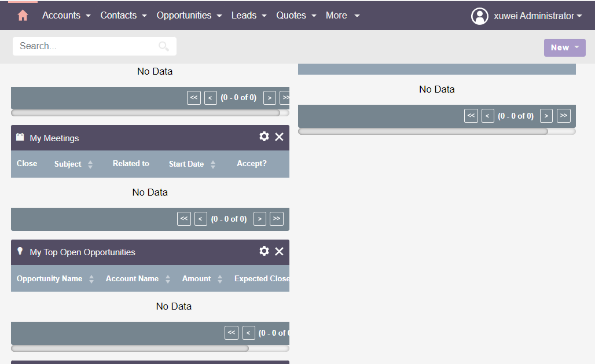Open the Opportunities menu
Image resolution: width=595 pixels, height=364 pixels.
click(x=189, y=16)
